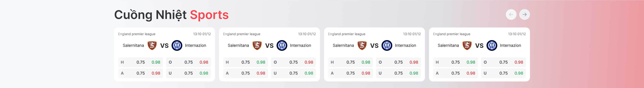Click the Salernitana crest in the first match card
This screenshot has width=644, height=88.
coord(152,45)
